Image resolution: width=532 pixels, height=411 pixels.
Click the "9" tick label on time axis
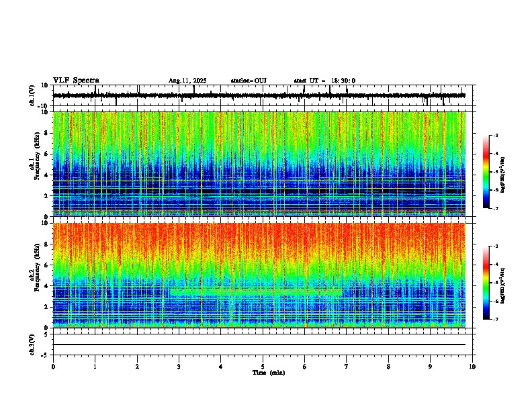coord(430,367)
